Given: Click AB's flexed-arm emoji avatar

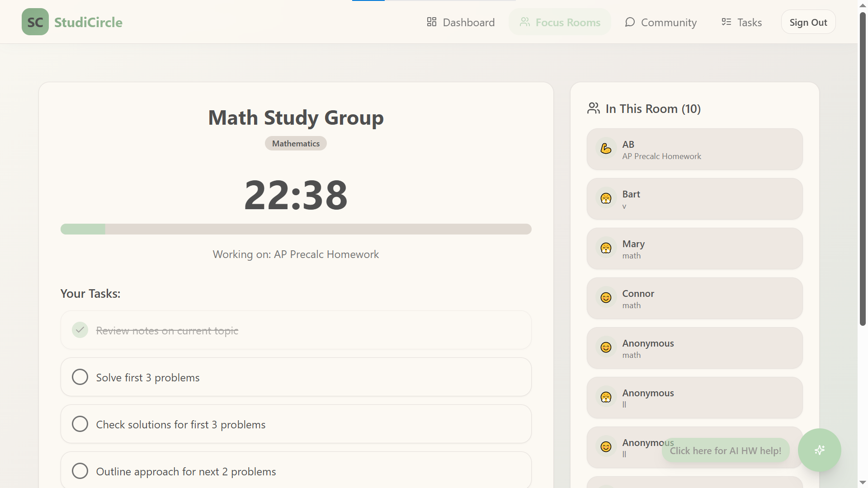Looking at the screenshot, I should click(606, 149).
